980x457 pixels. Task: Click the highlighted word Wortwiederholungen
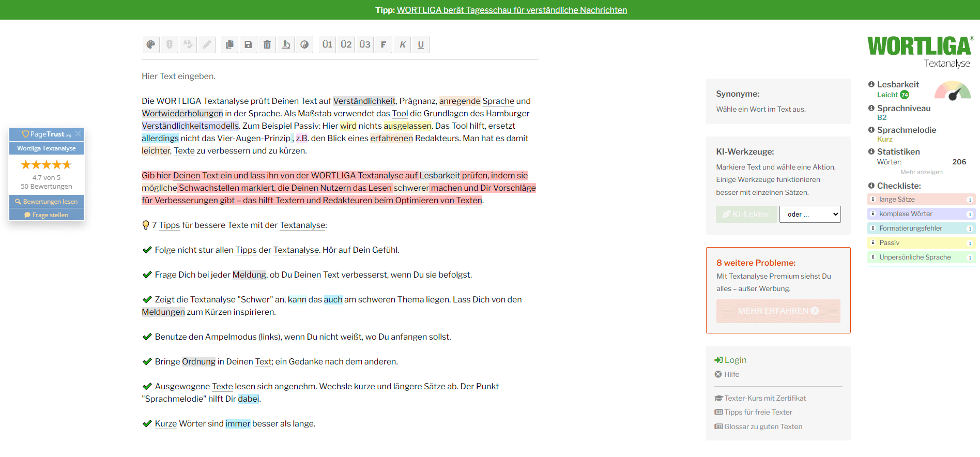click(182, 113)
